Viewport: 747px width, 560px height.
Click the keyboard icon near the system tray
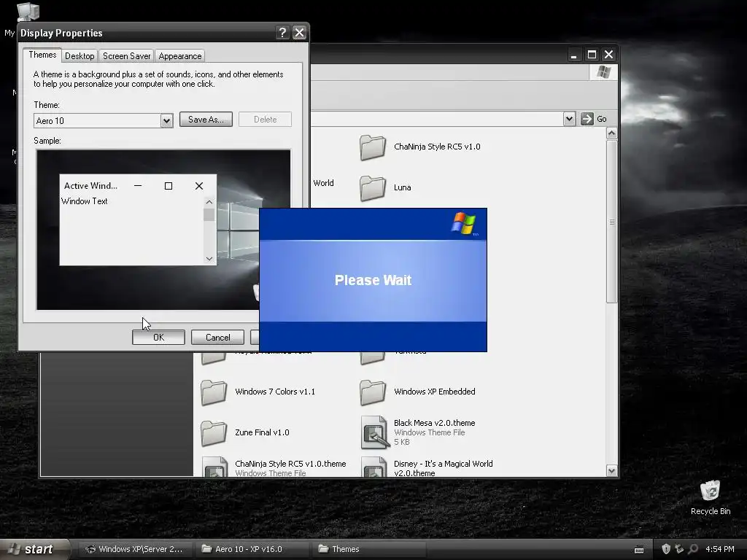point(639,550)
